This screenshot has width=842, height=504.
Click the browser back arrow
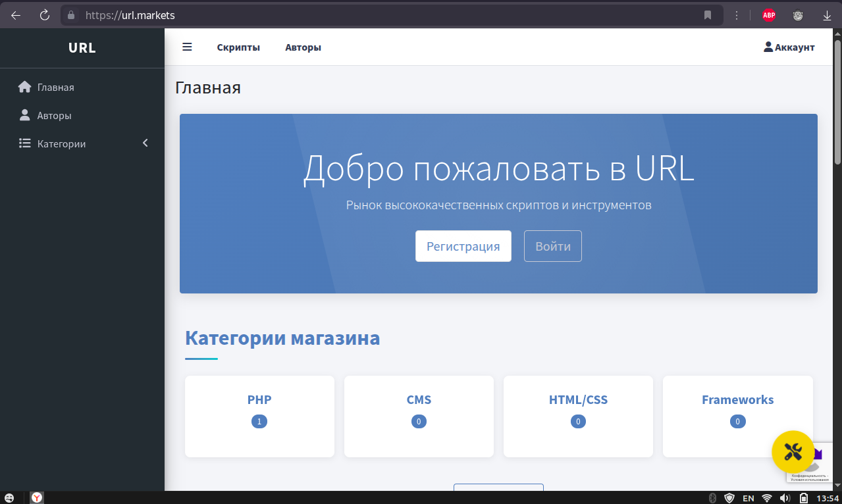[16, 15]
